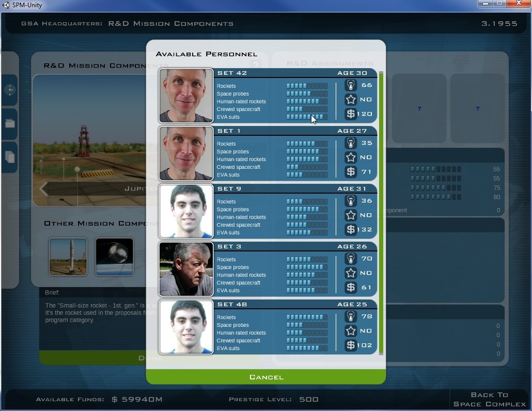Select Set 42 personnel portrait
Screen dimensions: 532x411
click(186, 96)
